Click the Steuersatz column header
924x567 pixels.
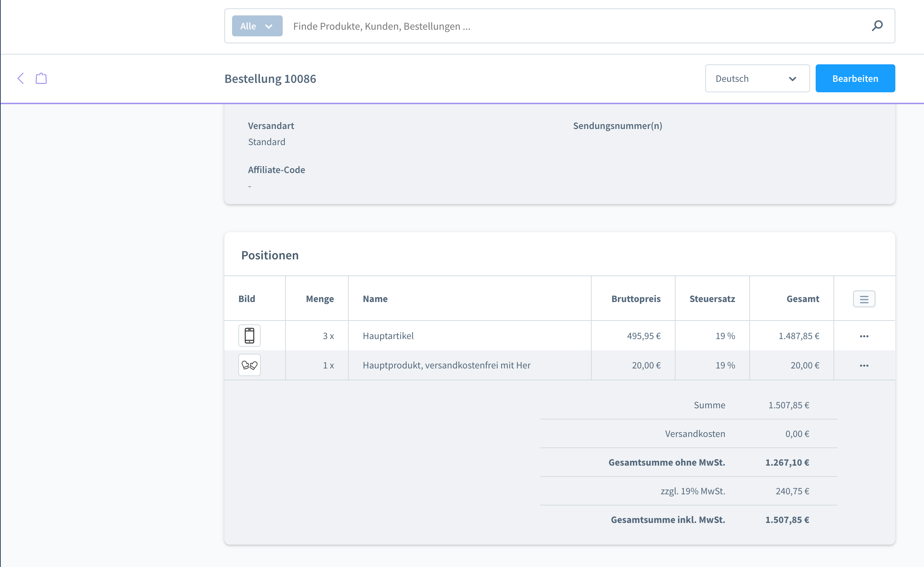712,299
